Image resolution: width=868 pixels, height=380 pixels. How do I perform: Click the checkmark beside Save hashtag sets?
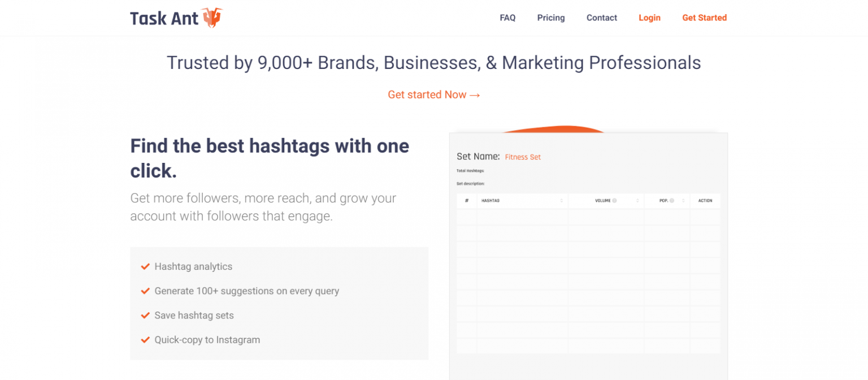[145, 316]
